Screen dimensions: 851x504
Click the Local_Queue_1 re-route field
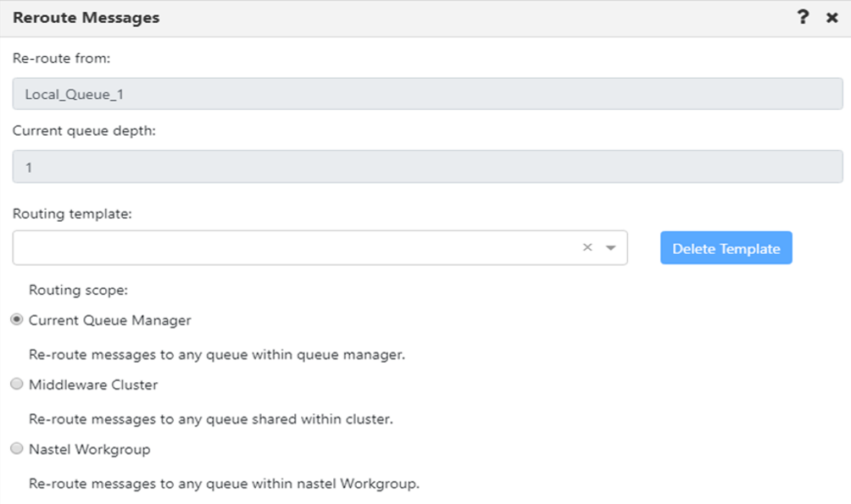tap(424, 93)
